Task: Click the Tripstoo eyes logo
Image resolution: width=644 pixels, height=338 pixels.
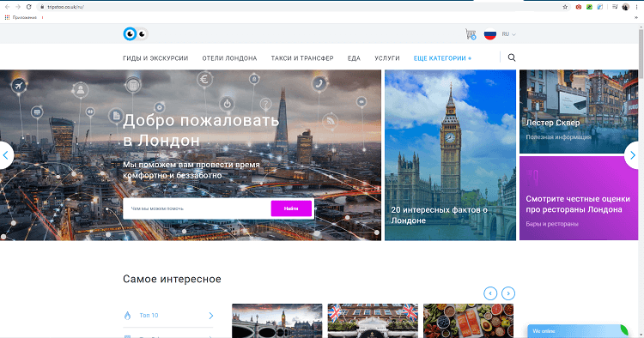Action: click(x=136, y=34)
